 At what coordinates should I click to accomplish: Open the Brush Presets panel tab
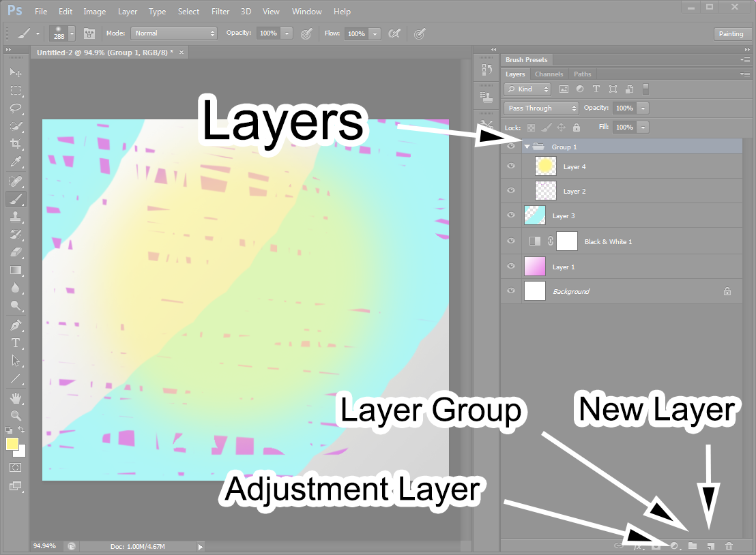526,60
